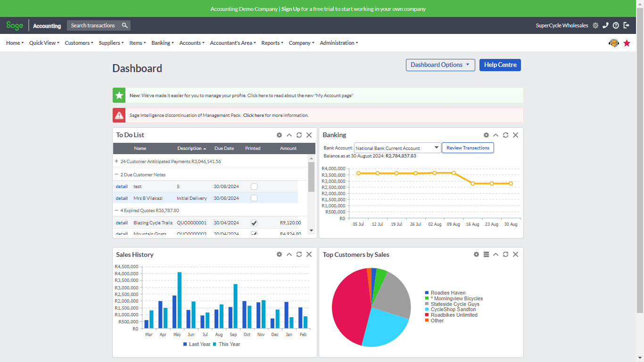644x362 pixels.
Task: Refresh the To Do List widget
Action: 299,135
